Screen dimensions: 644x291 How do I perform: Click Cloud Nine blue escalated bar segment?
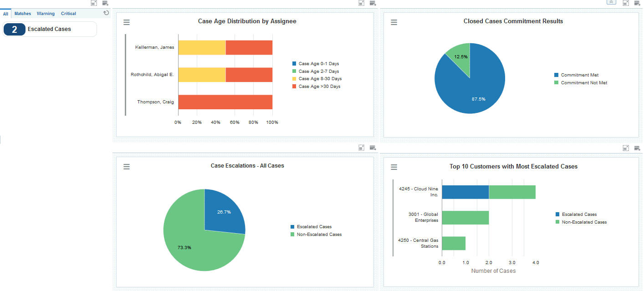point(465,192)
